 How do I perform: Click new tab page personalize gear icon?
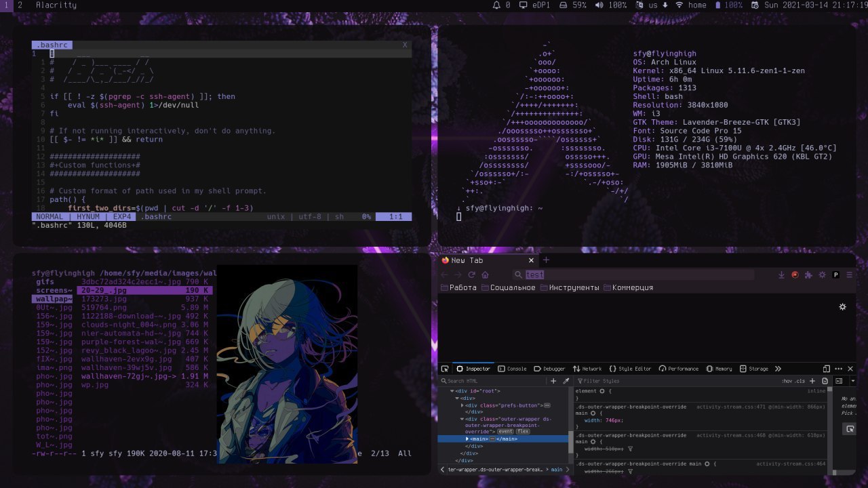(843, 306)
